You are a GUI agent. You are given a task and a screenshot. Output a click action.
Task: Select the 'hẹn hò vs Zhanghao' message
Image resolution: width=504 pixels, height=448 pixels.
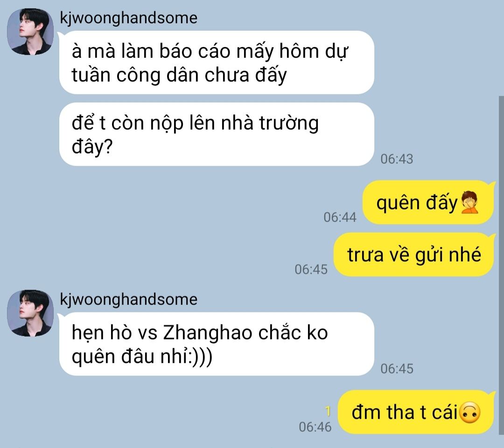217,344
